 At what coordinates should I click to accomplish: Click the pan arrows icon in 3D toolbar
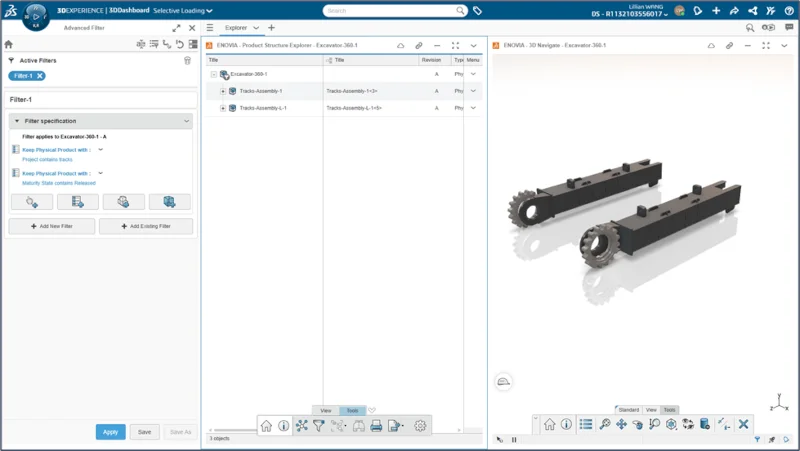point(621,425)
